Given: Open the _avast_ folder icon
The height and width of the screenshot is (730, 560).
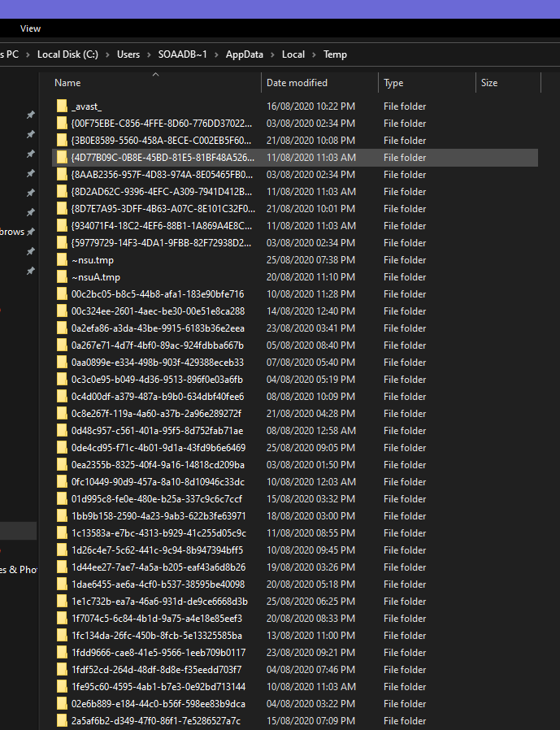Looking at the screenshot, I should click(63, 106).
